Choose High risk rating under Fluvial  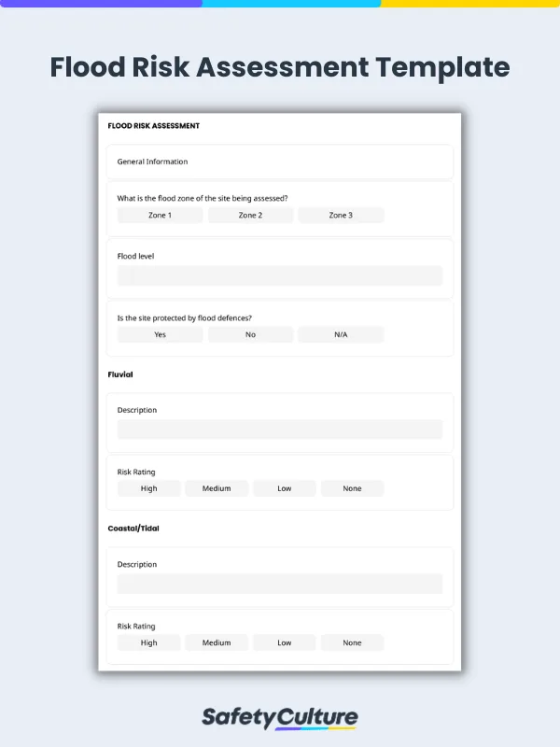click(x=148, y=487)
